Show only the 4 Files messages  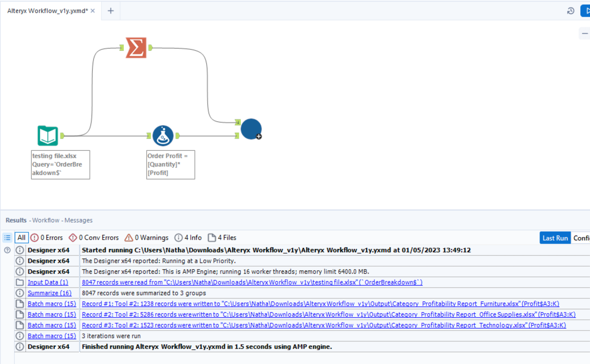(222, 238)
